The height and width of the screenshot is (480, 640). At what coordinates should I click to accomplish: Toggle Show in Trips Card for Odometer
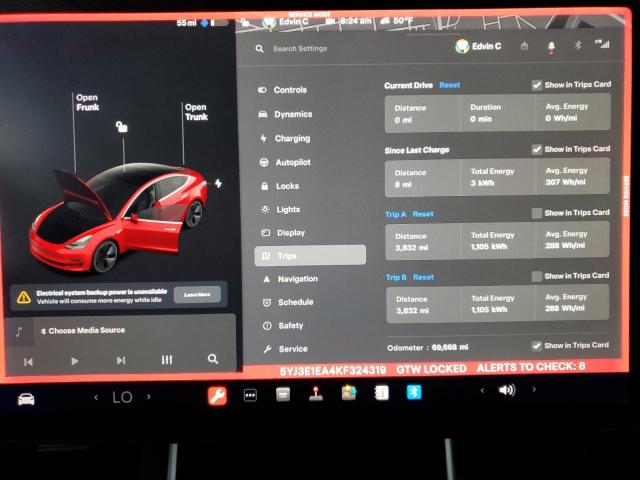536,346
